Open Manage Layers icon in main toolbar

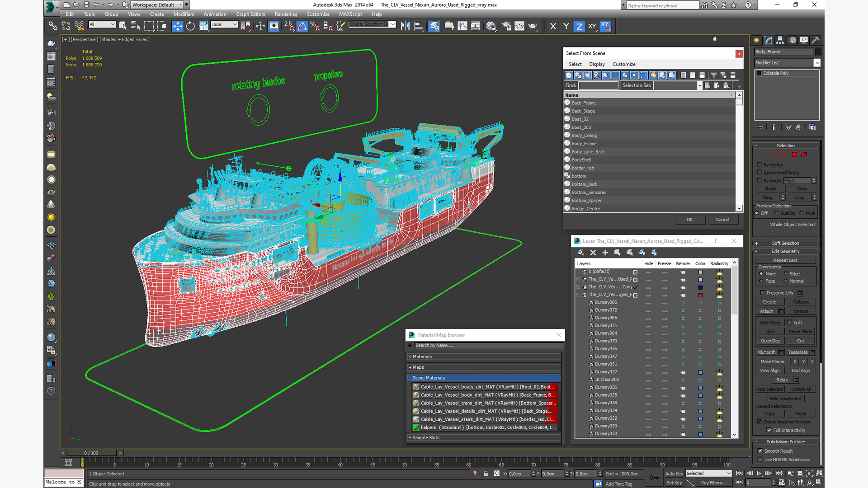(434, 26)
